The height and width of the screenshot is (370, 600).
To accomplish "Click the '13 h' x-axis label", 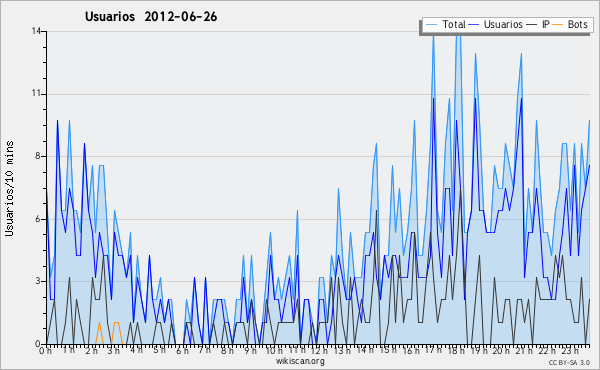I will (x=342, y=350).
